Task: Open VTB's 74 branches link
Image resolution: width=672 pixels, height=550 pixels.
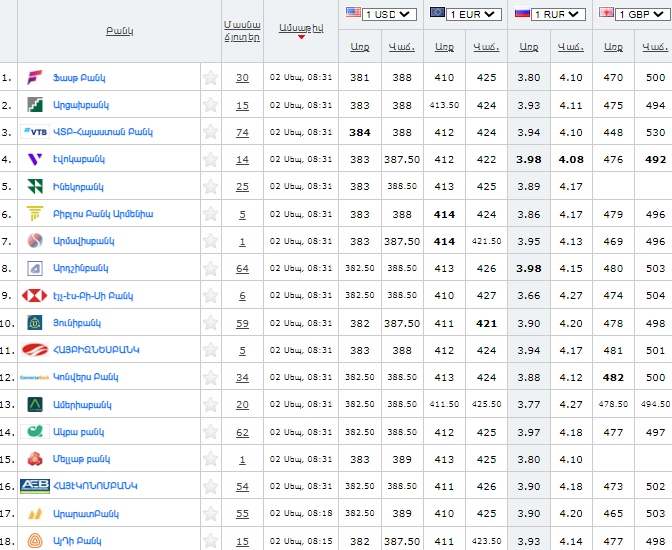Action: 242,132
